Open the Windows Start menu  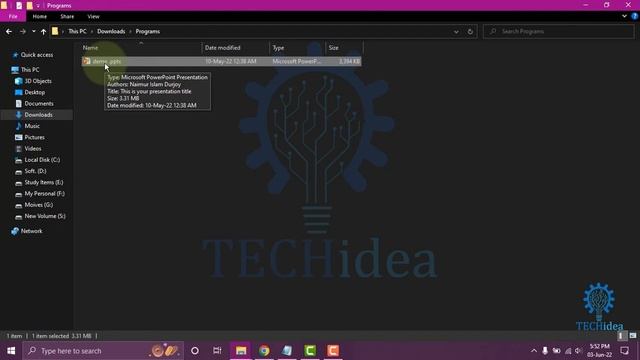[x=11, y=351]
